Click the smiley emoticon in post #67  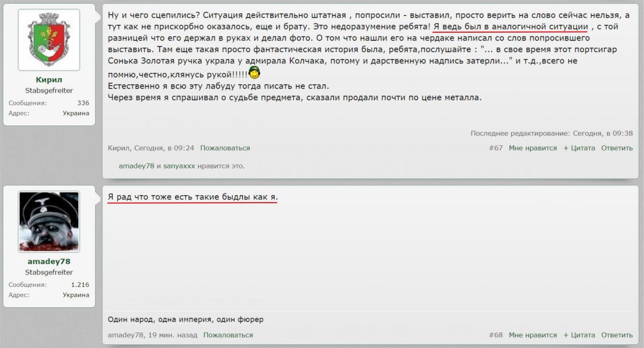254,73
